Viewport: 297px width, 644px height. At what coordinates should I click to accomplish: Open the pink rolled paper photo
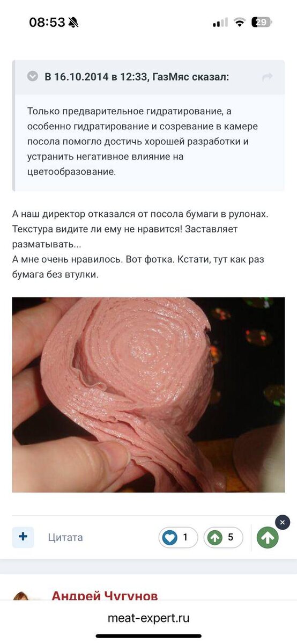pos(148,395)
